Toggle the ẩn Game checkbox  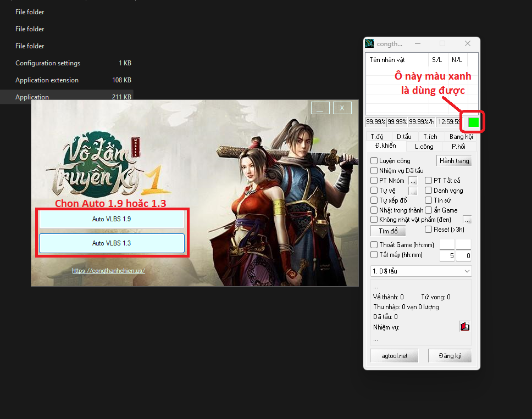click(429, 210)
